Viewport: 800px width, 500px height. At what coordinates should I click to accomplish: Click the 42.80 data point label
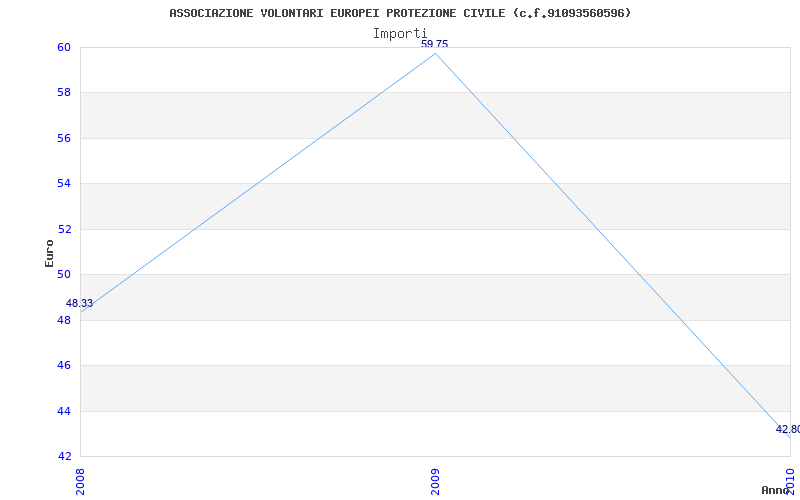pos(788,430)
